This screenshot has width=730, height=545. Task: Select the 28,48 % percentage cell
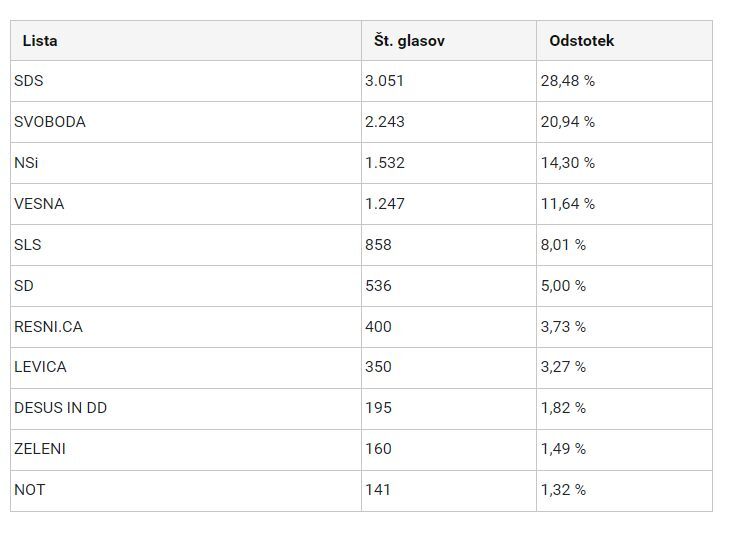coord(567,81)
